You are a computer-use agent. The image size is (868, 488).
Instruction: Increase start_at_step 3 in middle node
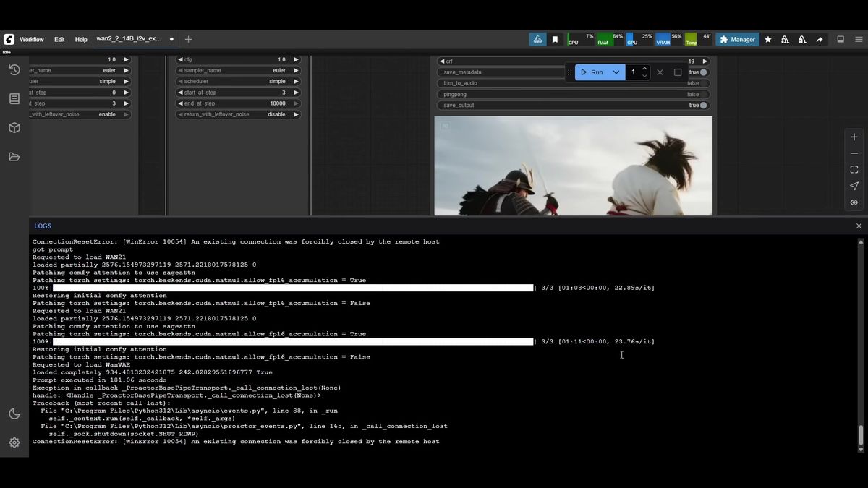[296, 93]
